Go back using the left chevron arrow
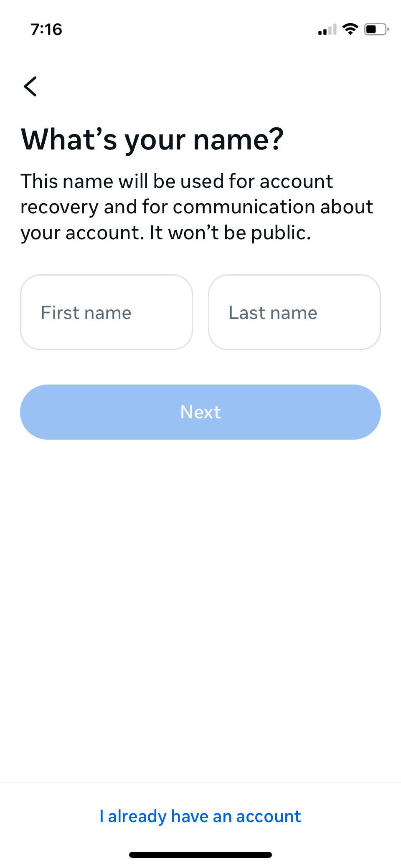Viewport: 401px width, 868px height. pos(30,86)
